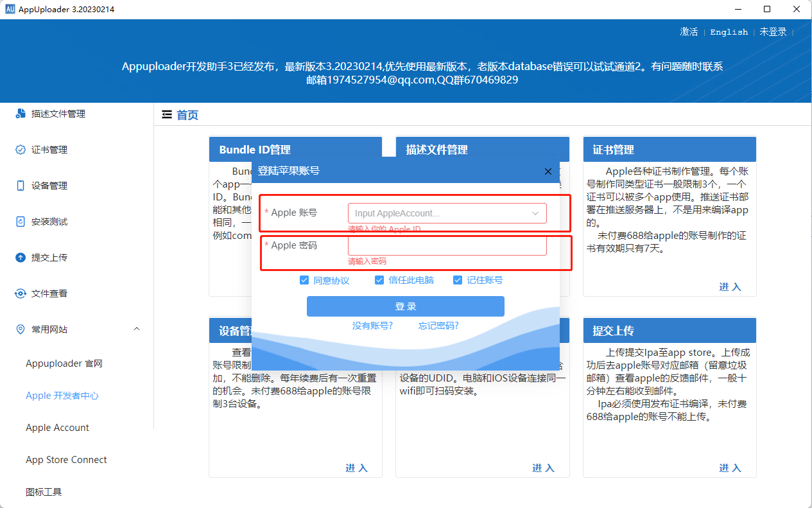Open the 设备管理 sidebar icon
Viewport: 812px width, 508px height.
coord(20,185)
